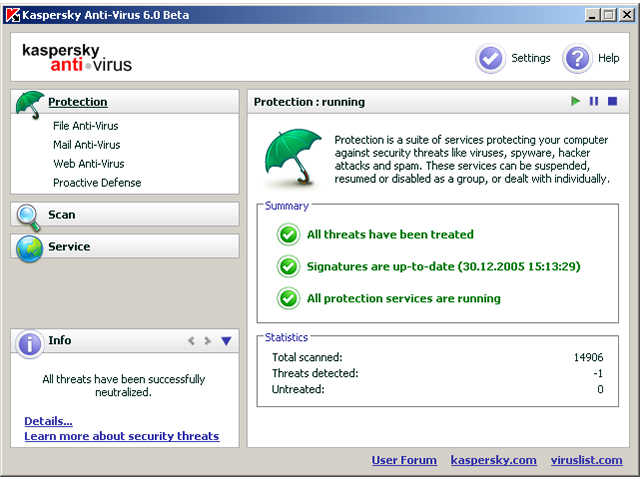Open the Protection section header

[78, 102]
